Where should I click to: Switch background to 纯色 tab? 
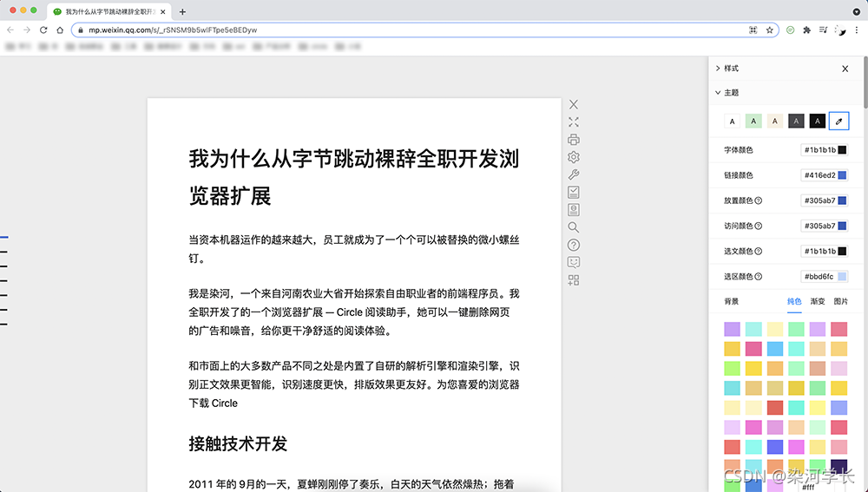794,301
